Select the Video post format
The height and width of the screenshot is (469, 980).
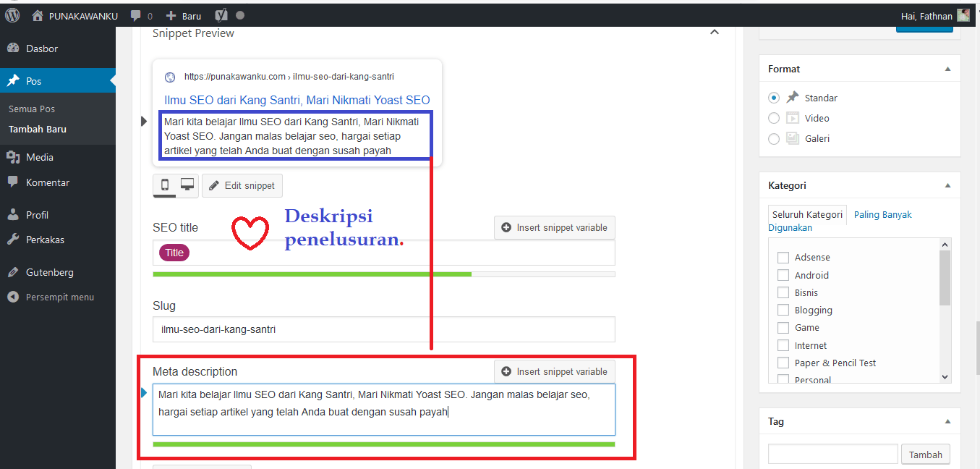point(774,118)
